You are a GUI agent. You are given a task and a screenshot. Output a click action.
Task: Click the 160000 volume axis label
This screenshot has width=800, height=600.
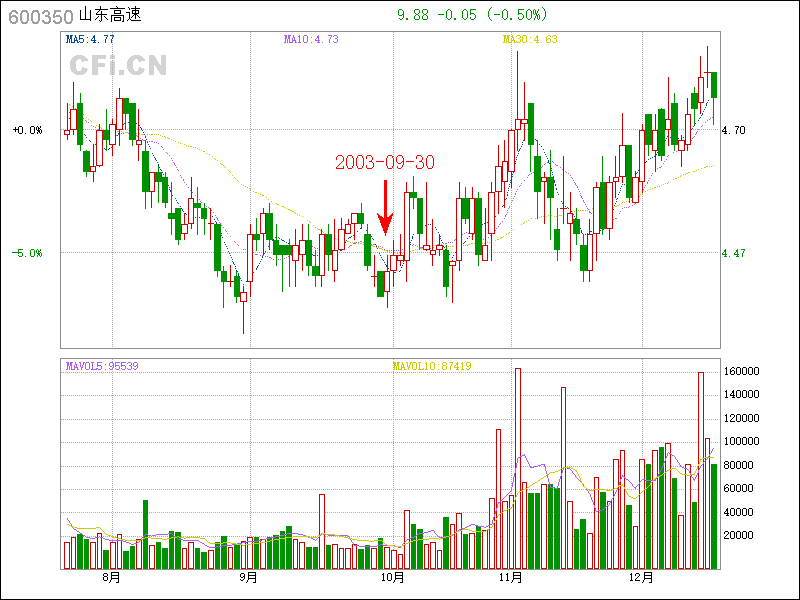743,371
